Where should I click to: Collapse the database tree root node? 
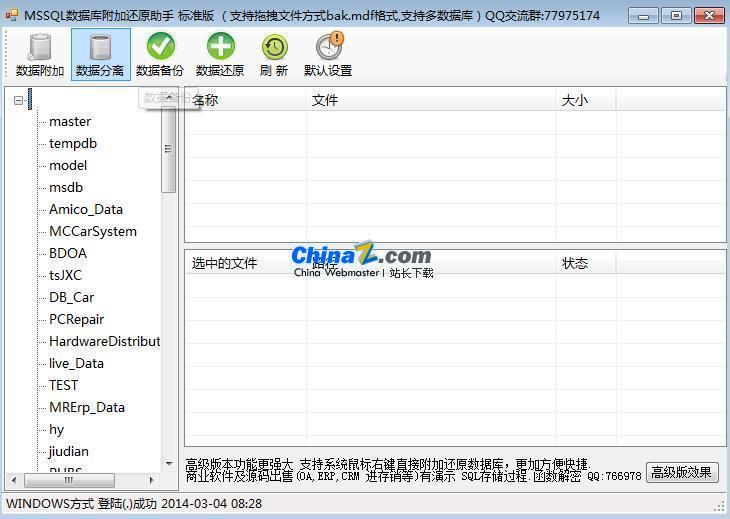pyautogui.click(x=18, y=100)
